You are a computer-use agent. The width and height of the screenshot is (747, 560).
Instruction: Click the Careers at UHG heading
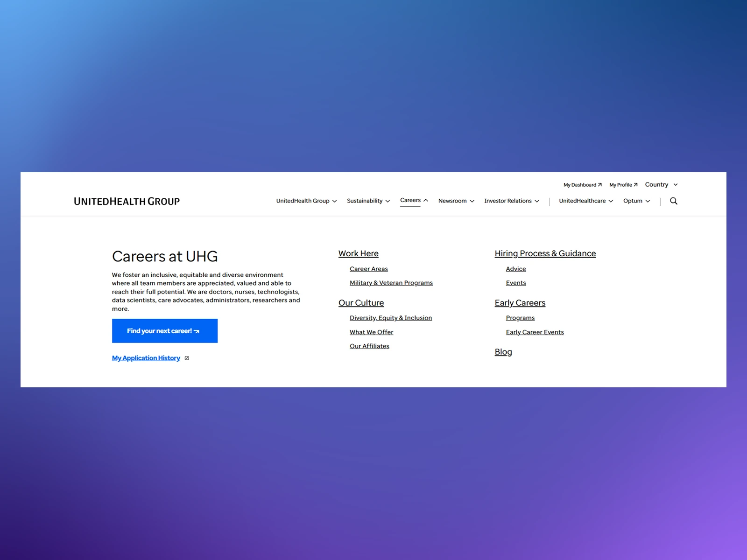pos(165,256)
